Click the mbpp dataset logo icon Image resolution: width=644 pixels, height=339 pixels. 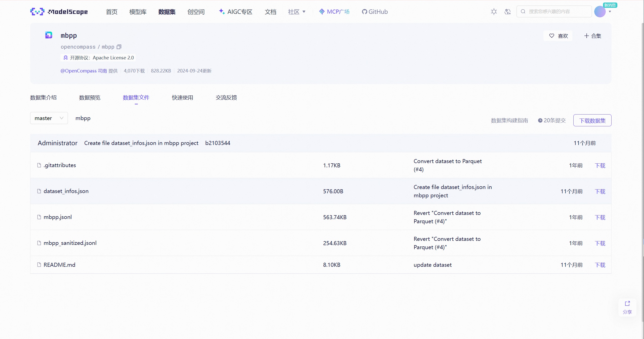[49, 35]
